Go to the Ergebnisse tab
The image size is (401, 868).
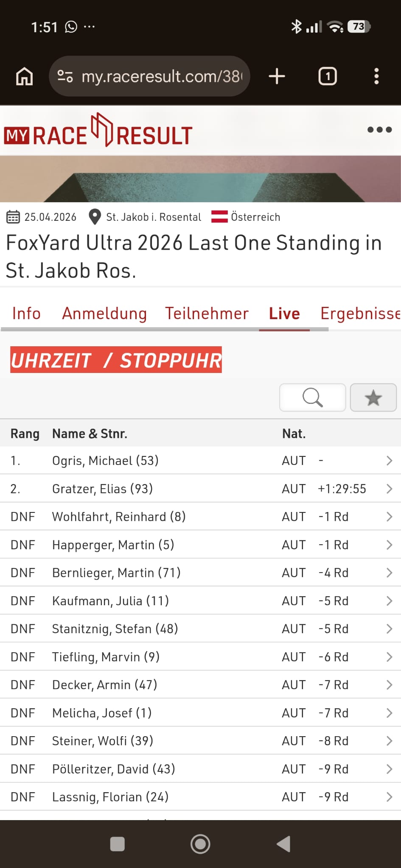pos(360,314)
